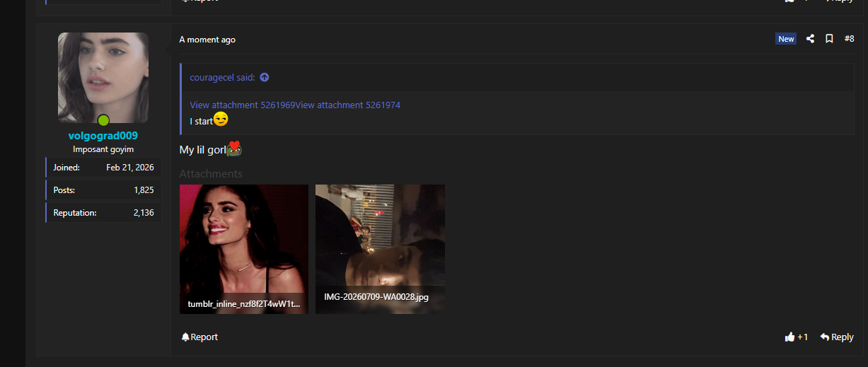Bookmark post #8 with the bookmark icon
Image resolution: width=868 pixels, height=367 pixels.
(829, 39)
